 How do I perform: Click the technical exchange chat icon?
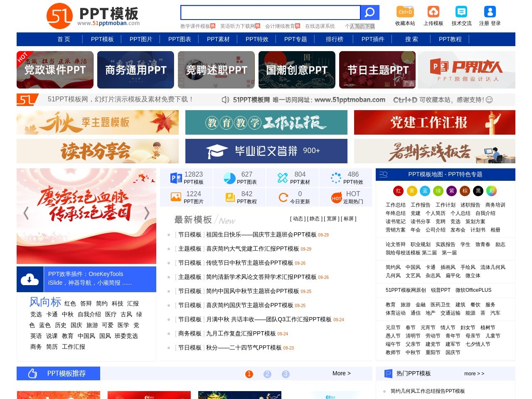[x=461, y=12]
